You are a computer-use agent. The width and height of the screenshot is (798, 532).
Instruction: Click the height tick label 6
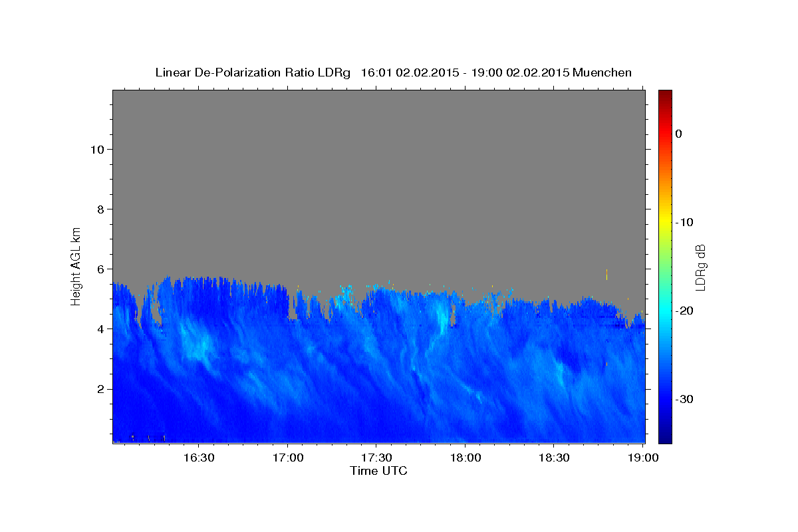99,269
